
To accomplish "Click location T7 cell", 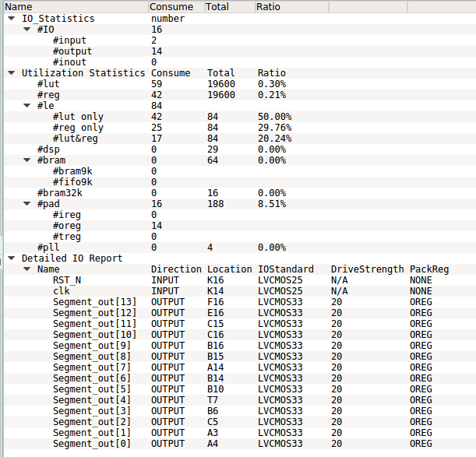I will [x=213, y=400].
